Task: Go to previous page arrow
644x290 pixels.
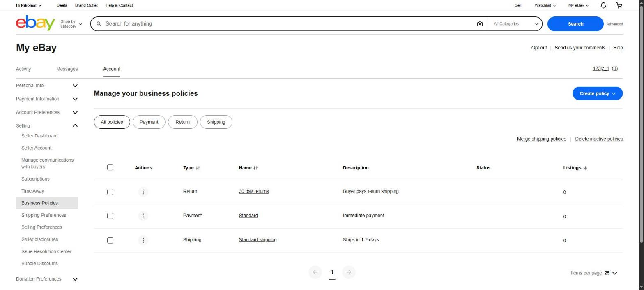Action: 315,272
